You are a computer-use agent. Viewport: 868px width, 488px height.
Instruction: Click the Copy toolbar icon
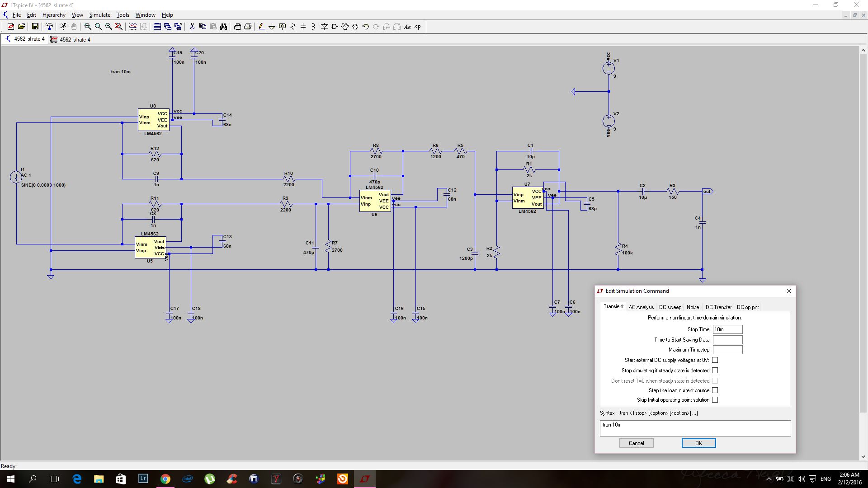coord(203,27)
